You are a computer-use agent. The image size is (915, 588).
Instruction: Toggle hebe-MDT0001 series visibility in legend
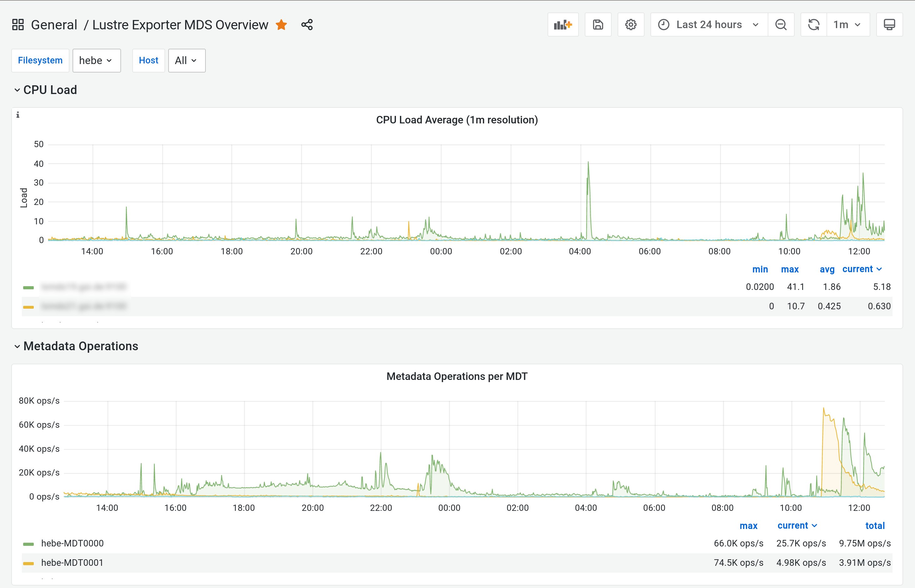[72, 563]
